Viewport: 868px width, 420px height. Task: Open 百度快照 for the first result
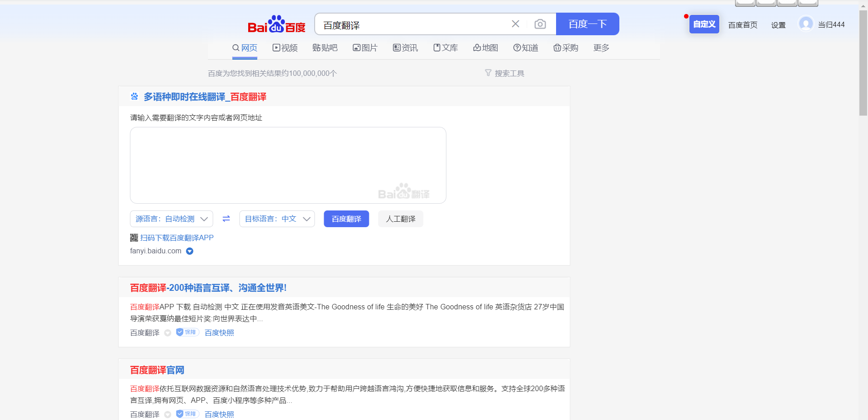(219, 332)
